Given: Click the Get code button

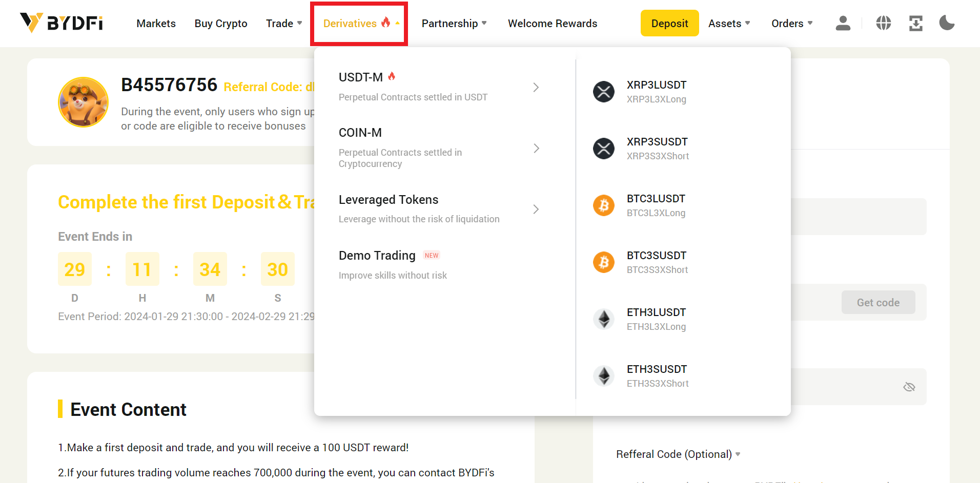Looking at the screenshot, I should (x=878, y=303).
